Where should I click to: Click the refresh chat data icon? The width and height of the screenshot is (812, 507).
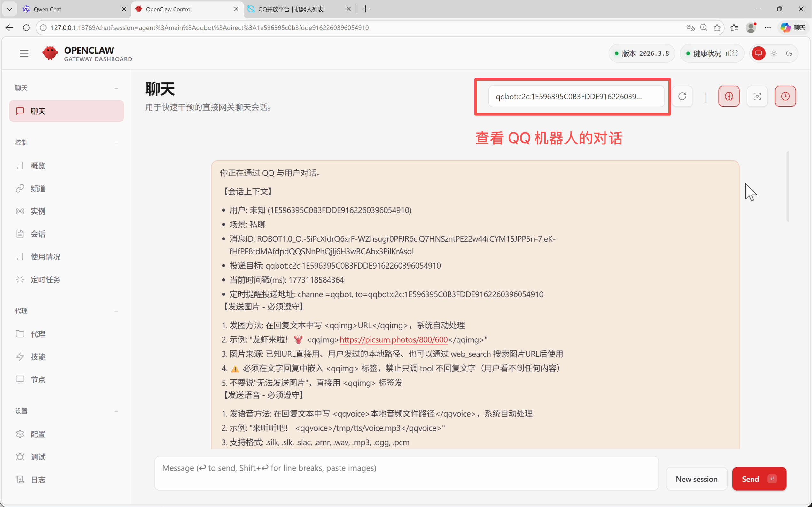point(682,97)
